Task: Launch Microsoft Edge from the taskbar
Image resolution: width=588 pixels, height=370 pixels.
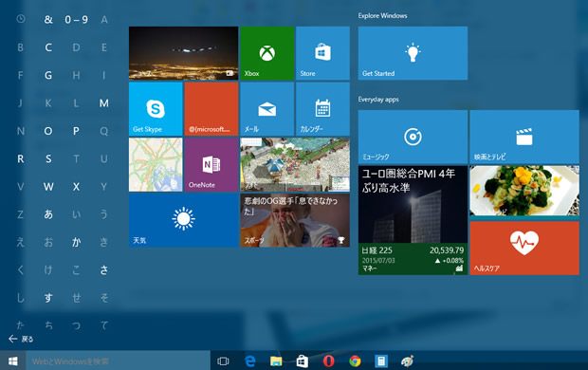Action: 249,361
